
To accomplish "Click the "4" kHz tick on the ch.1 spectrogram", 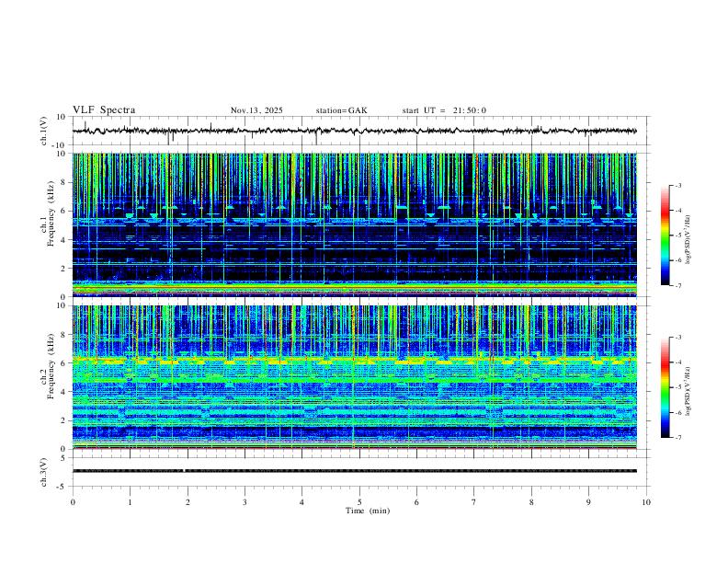I will 64,240.
